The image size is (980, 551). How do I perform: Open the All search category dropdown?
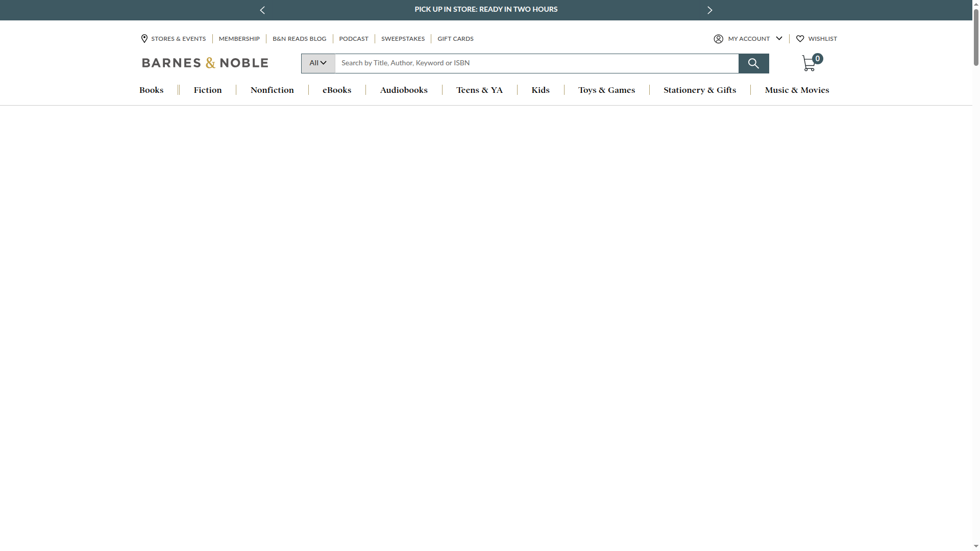[x=317, y=63]
